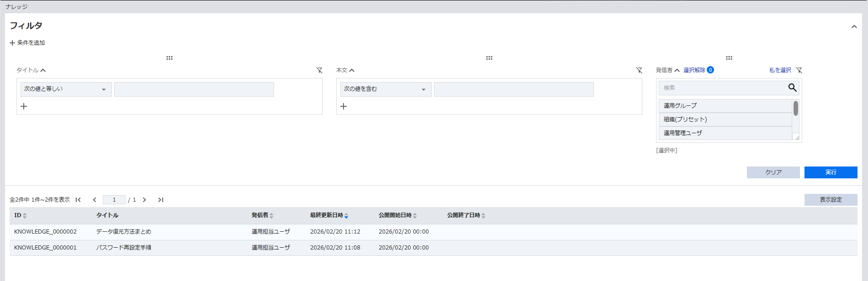The image size is (868, 281).
Task: Click the clear filter icon for 本文
Action: (x=639, y=70)
